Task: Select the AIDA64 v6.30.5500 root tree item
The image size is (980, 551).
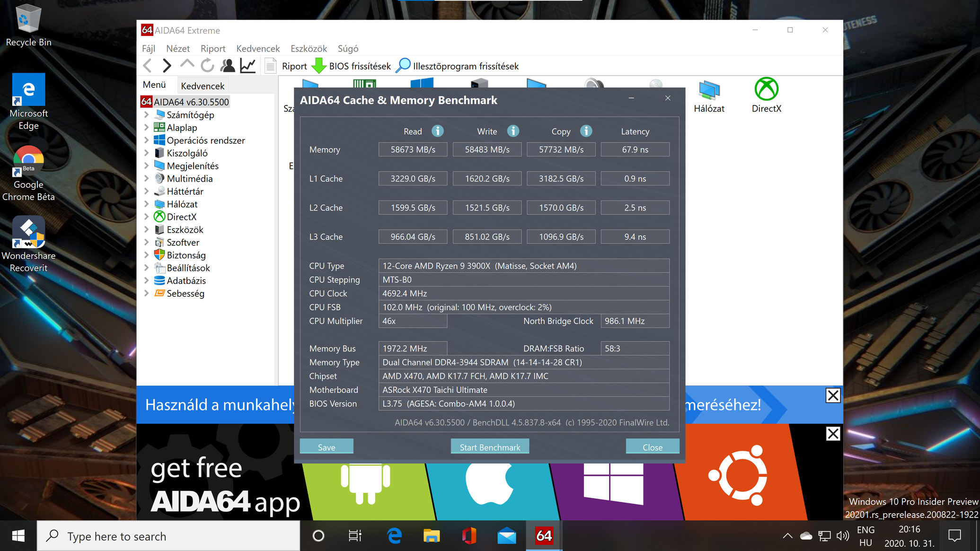Action: [x=185, y=102]
